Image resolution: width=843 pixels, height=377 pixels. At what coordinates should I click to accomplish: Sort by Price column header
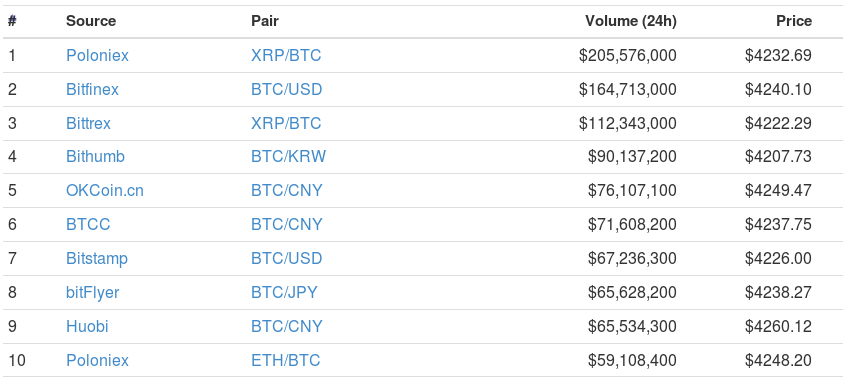794,21
